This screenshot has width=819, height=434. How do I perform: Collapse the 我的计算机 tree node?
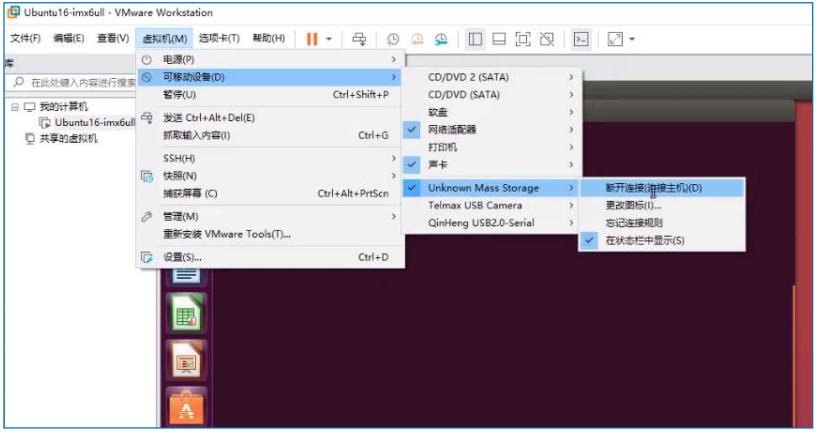click(15, 107)
